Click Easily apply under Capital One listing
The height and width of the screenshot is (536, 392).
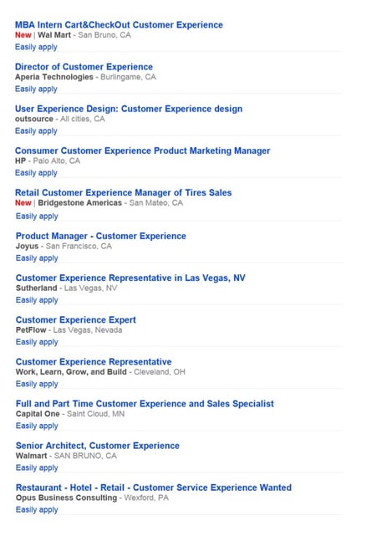coord(37,426)
